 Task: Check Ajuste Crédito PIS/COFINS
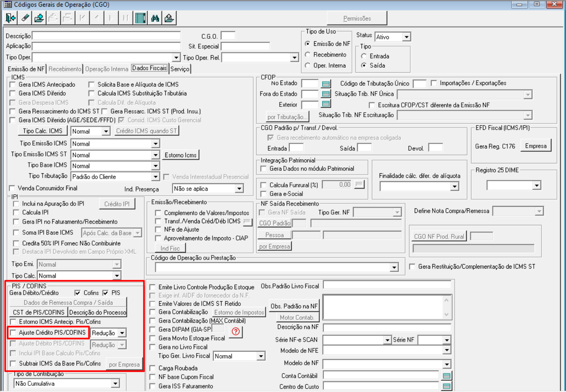(x=13, y=333)
